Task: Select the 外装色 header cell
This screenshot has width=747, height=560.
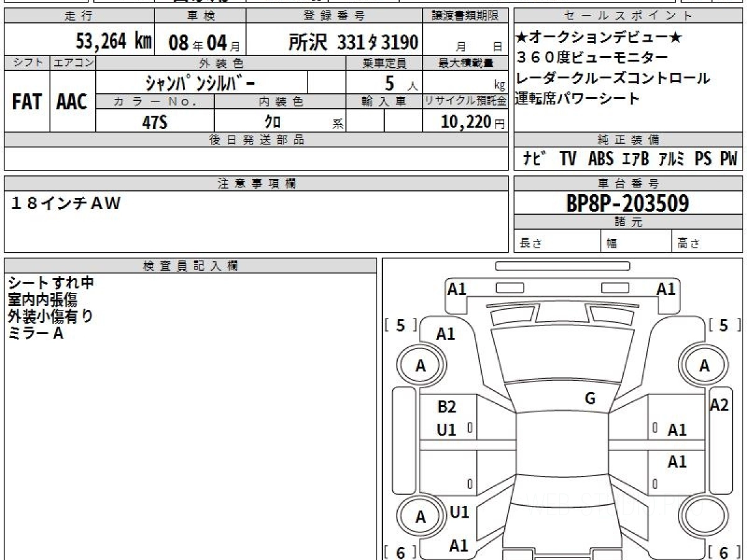Action: click(x=221, y=63)
